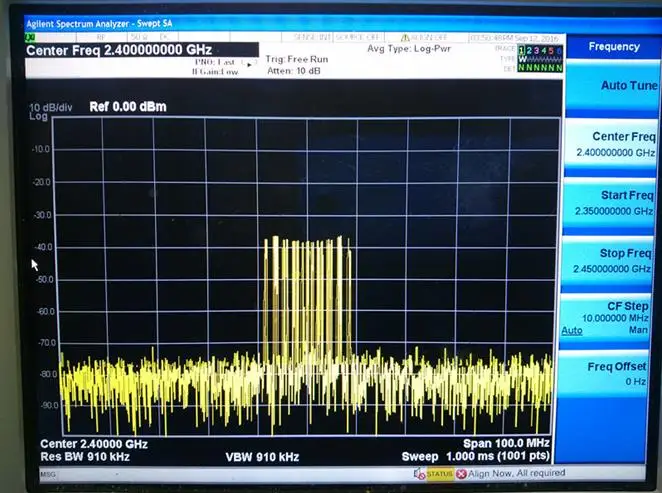Select trace 3 indicator
The height and width of the screenshot is (493, 662).
(x=537, y=51)
